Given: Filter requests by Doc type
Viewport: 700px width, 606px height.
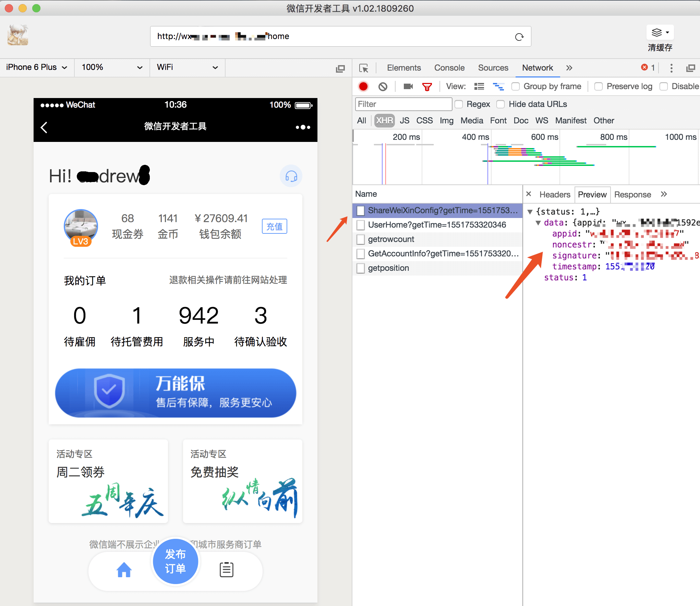Looking at the screenshot, I should (521, 121).
